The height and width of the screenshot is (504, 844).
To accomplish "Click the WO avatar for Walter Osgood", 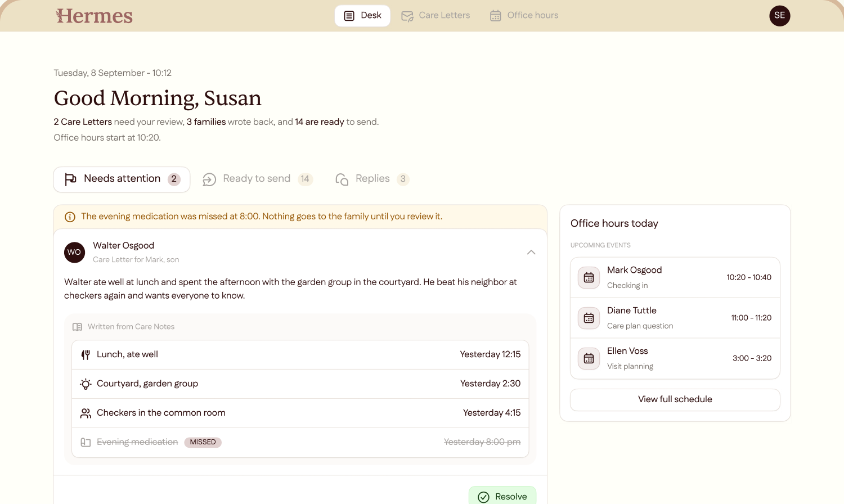I will tap(75, 253).
